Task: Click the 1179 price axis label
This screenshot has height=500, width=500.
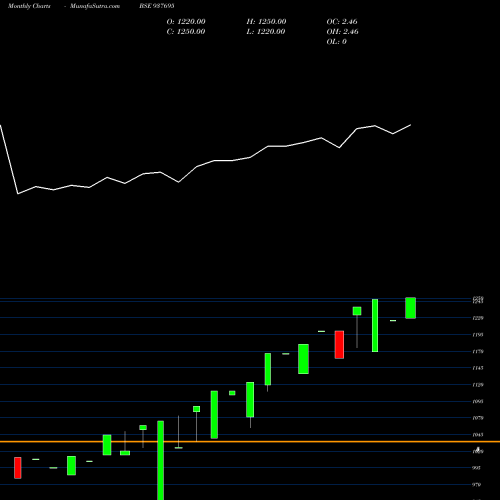Action: click(x=478, y=351)
